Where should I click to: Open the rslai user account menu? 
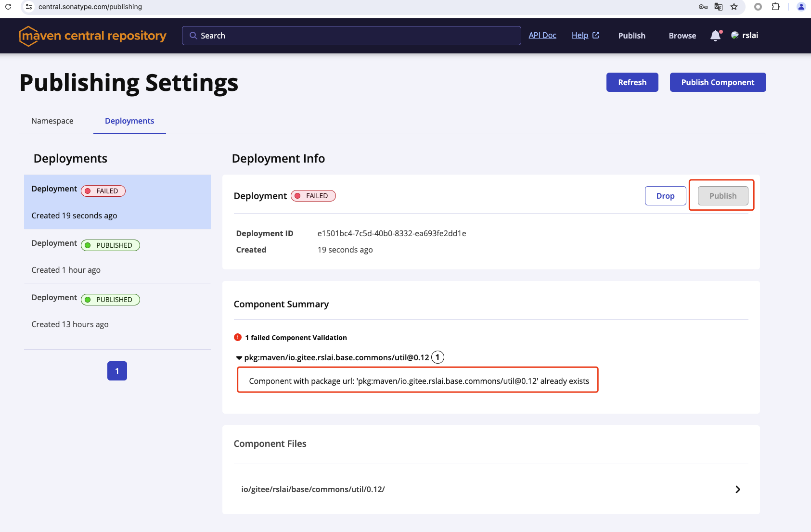tap(745, 35)
